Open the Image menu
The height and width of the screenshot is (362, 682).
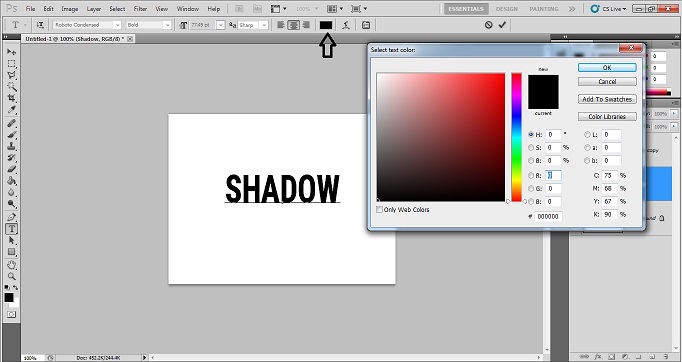pyautogui.click(x=70, y=9)
